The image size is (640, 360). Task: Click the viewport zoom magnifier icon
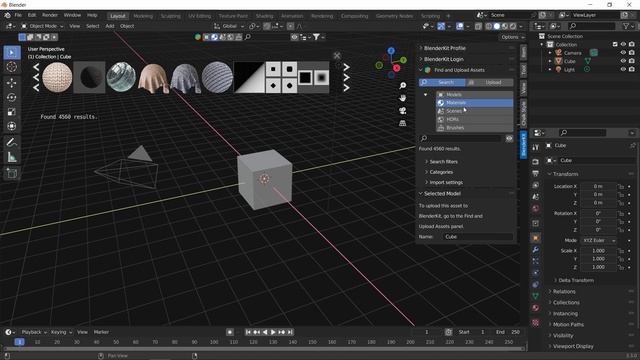402,86
